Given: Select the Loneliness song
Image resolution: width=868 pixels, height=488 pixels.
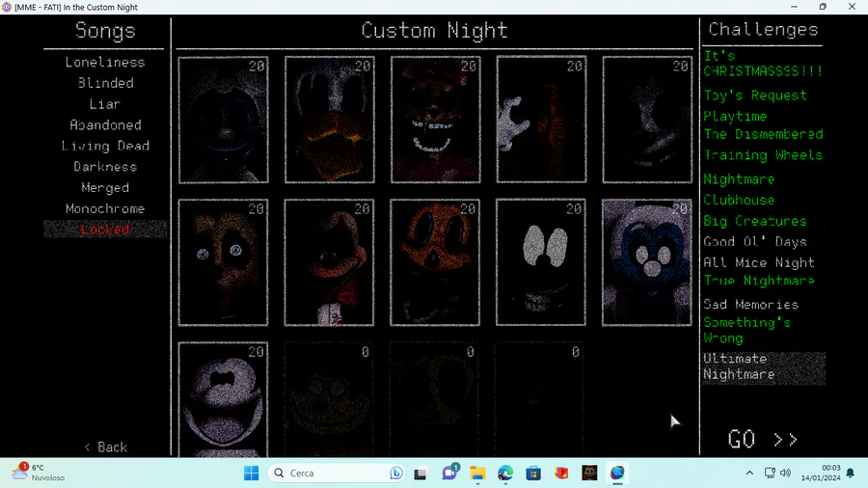Looking at the screenshot, I should pyautogui.click(x=105, y=62).
